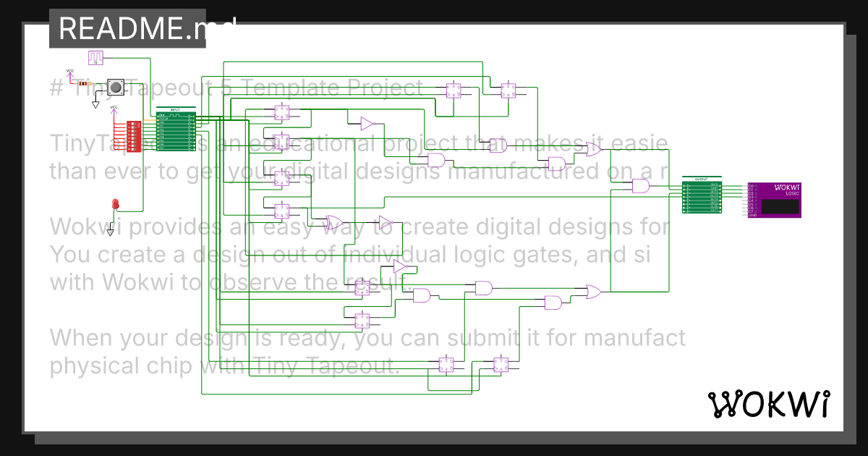Select the top-row flip-flop on the right
This screenshot has height=456, width=868.
click(509, 90)
